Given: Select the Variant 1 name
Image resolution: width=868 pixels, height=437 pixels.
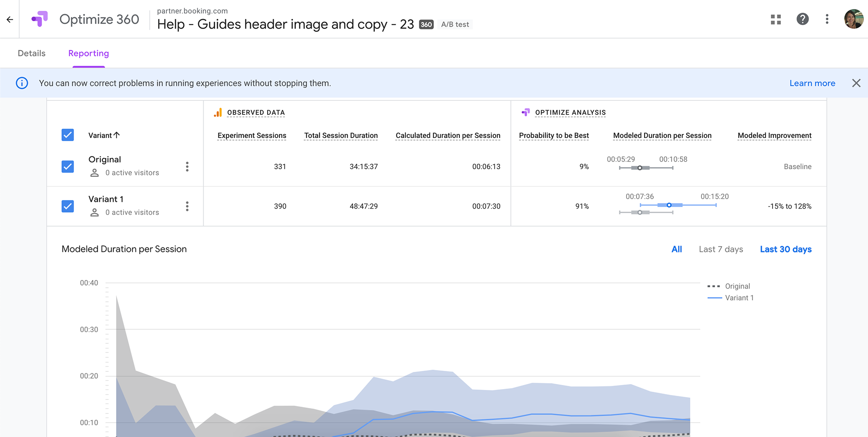Looking at the screenshot, I should 106,199.
